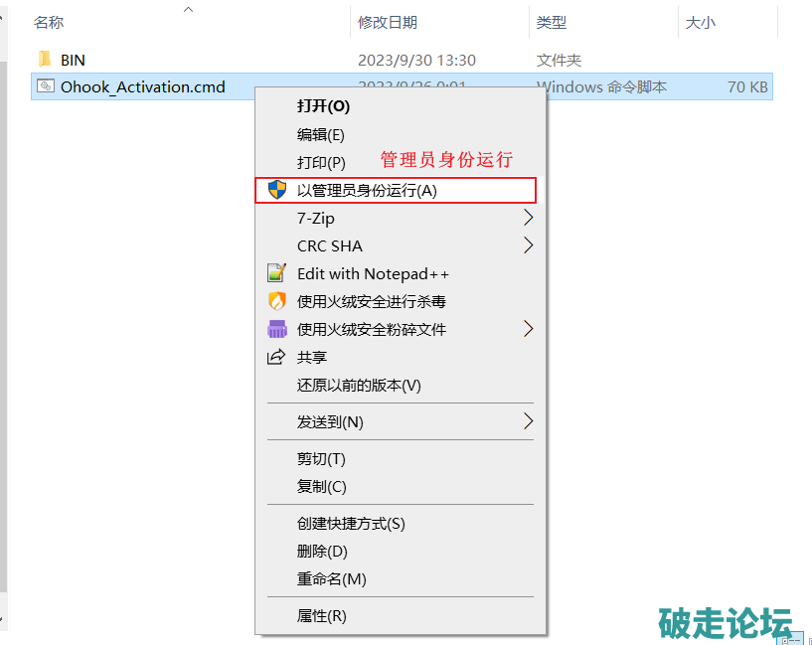
Task: Expand the 发送到(N) submenu arrow
Action: pyautogui.click(x=528, y=421)
